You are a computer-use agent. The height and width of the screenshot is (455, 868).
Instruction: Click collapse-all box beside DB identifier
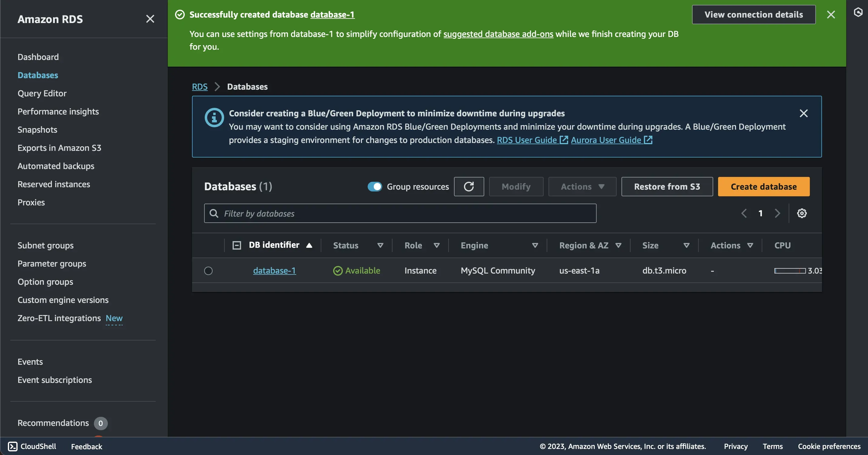coord(237,245)
